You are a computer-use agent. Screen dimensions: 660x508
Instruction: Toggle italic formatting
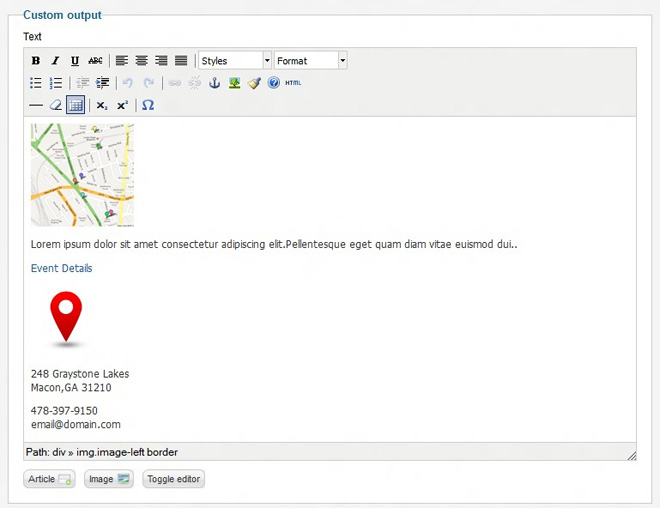[x=55, y=61]
